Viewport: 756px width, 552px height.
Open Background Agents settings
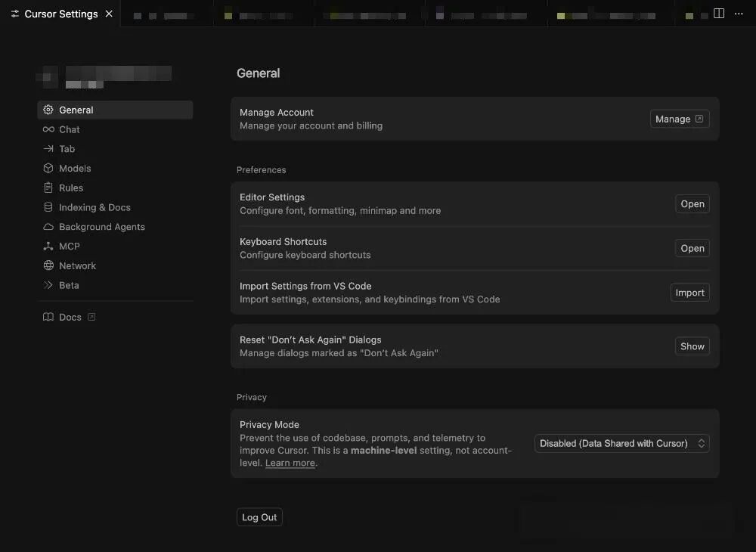(115, 227)
